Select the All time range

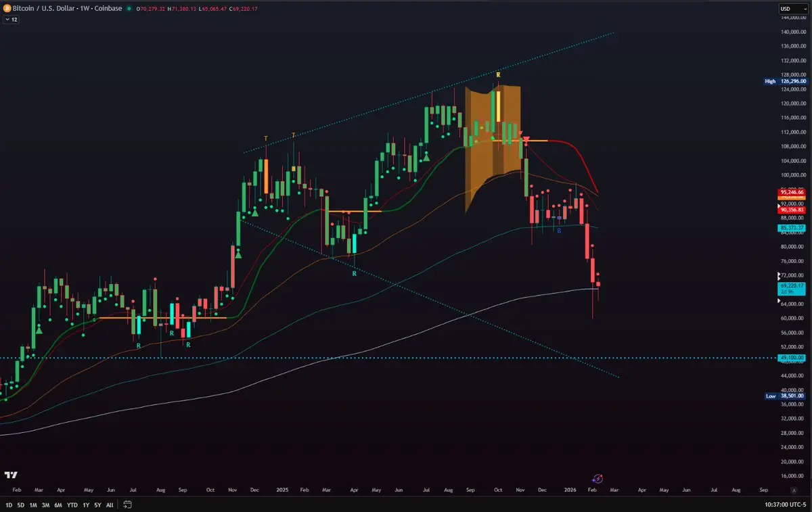coord(110,505)
